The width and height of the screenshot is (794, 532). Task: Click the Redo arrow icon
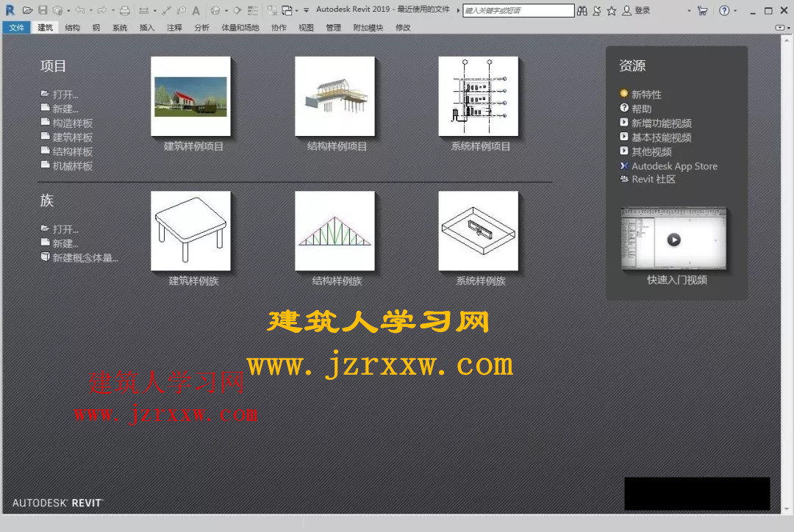pos(101,10)
